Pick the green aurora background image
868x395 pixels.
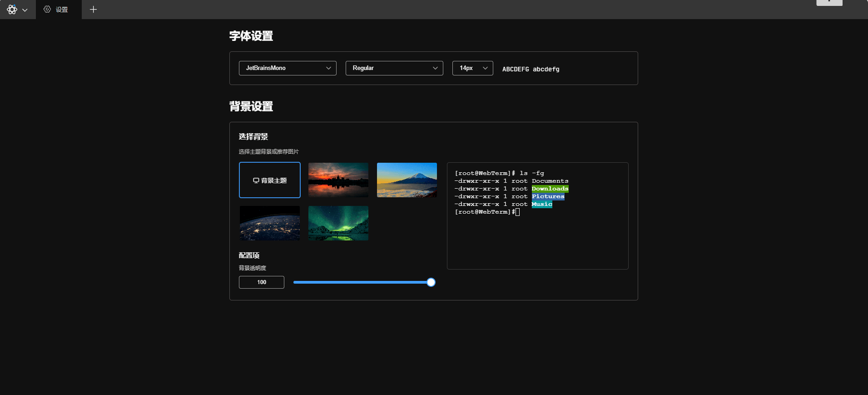click(x=338, y=223)
